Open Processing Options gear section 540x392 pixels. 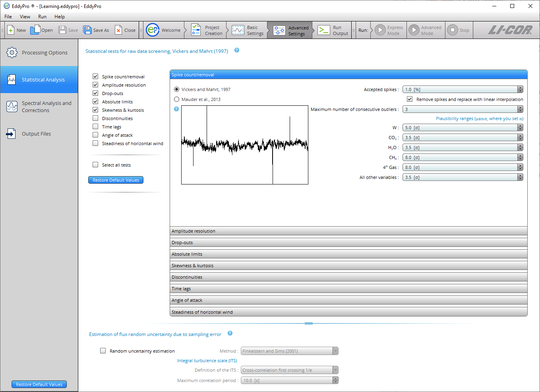point(39,52)
